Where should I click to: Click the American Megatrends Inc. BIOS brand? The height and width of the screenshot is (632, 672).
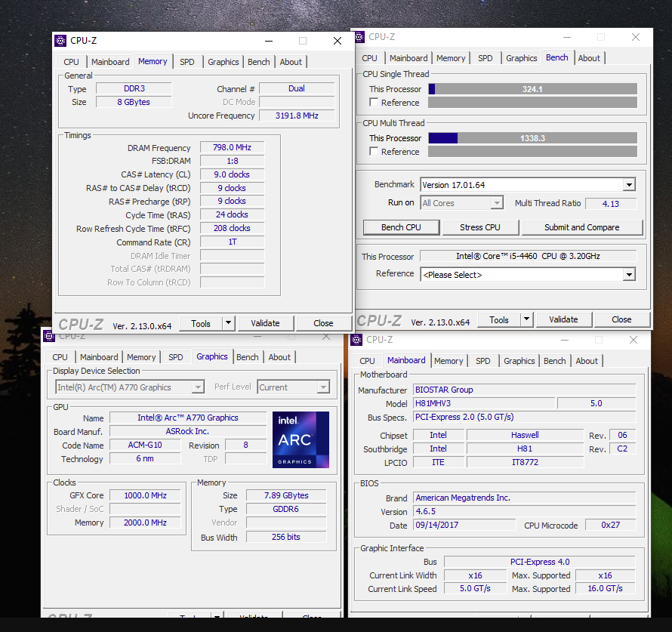[524, 498]
